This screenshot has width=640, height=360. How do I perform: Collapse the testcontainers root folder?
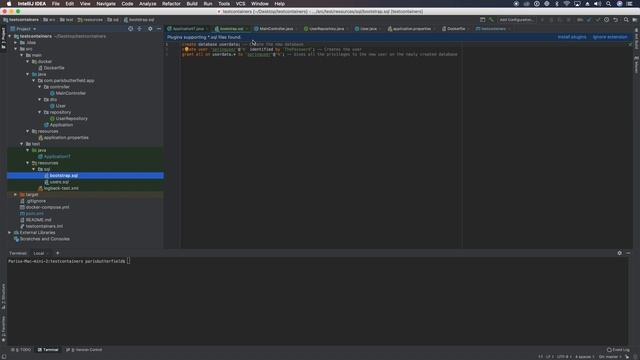[x=10, y=36]
